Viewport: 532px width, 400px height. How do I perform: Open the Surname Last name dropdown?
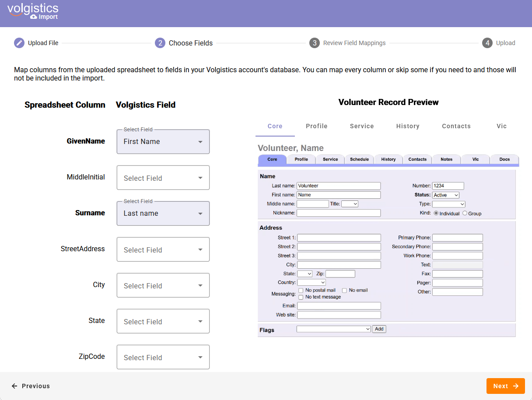pos(163,214)
